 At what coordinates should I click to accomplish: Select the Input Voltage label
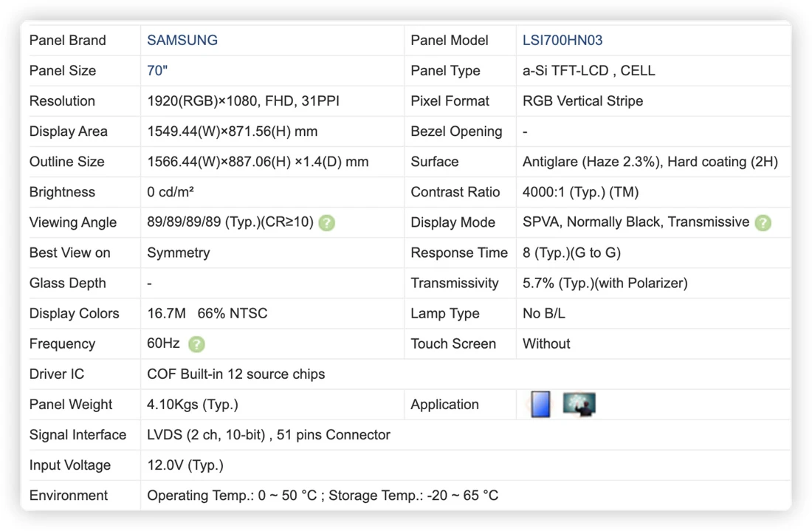tap(70, 465)
